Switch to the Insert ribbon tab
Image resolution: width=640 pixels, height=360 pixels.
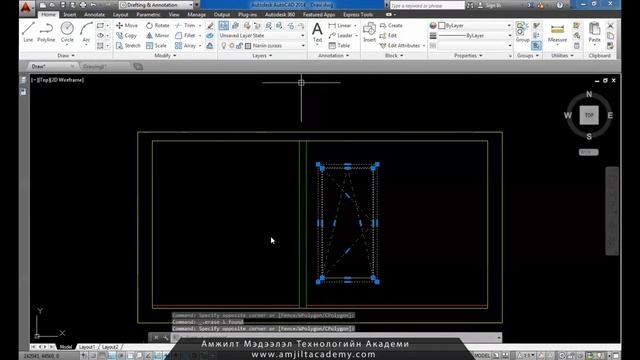pos(69,15)
